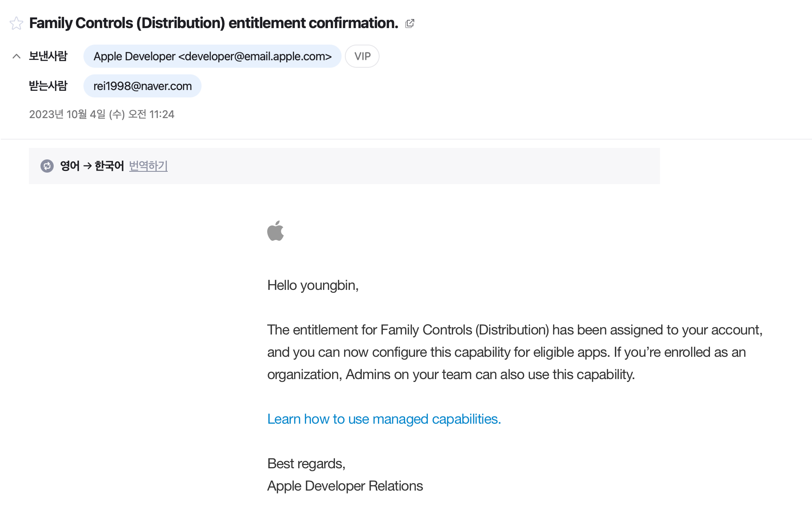Click the Apple Developer Relations signature
The image size is (812, 517).
(x=345, y=486)
